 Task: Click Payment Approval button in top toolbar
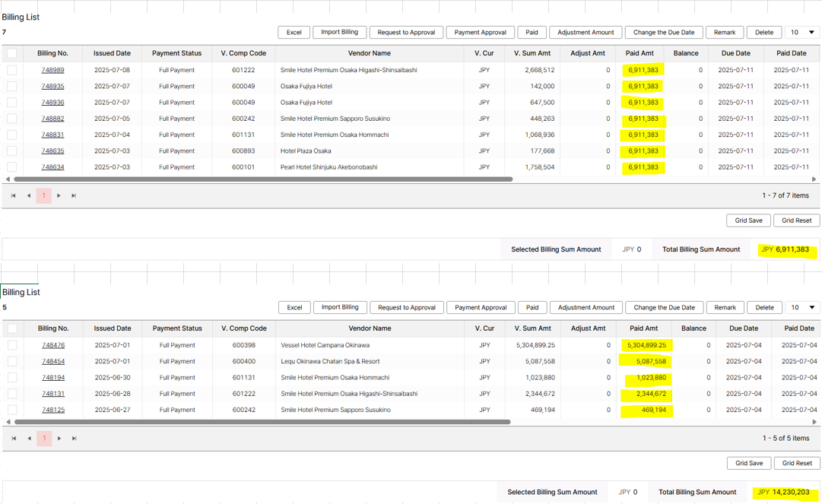(480, 33)
